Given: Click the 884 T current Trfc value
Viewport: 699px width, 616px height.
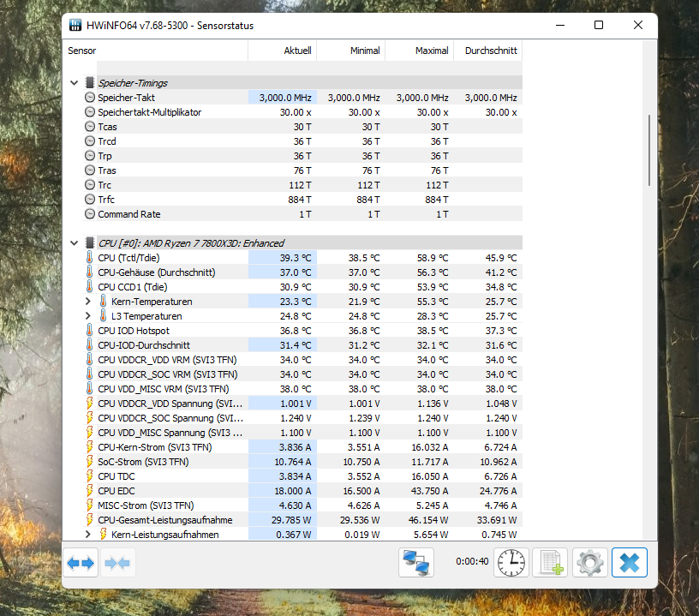Looking at the screenshot, I should click(x=299, y=200).
